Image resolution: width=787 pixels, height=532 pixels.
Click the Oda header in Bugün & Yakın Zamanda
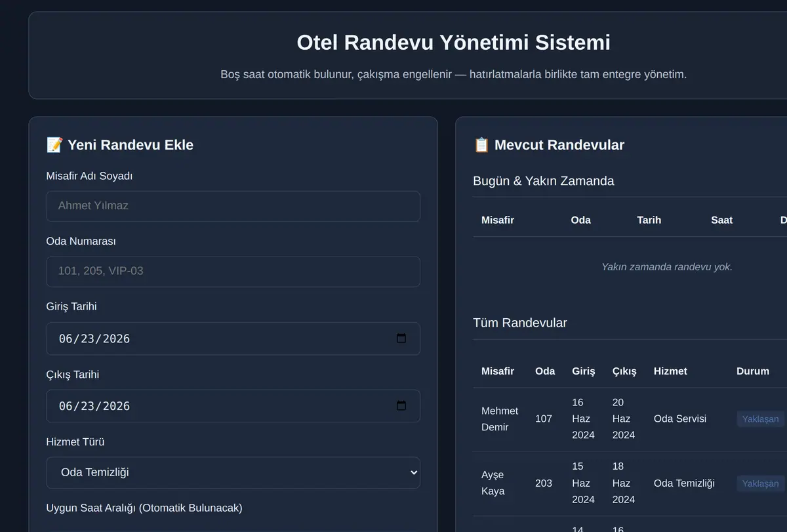[x=581, y=220]
